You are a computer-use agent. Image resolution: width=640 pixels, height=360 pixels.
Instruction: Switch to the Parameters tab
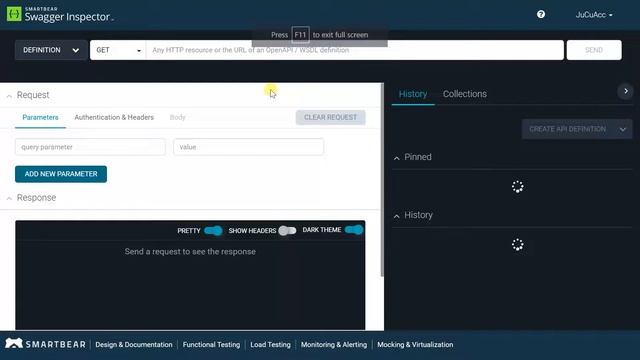40,118
